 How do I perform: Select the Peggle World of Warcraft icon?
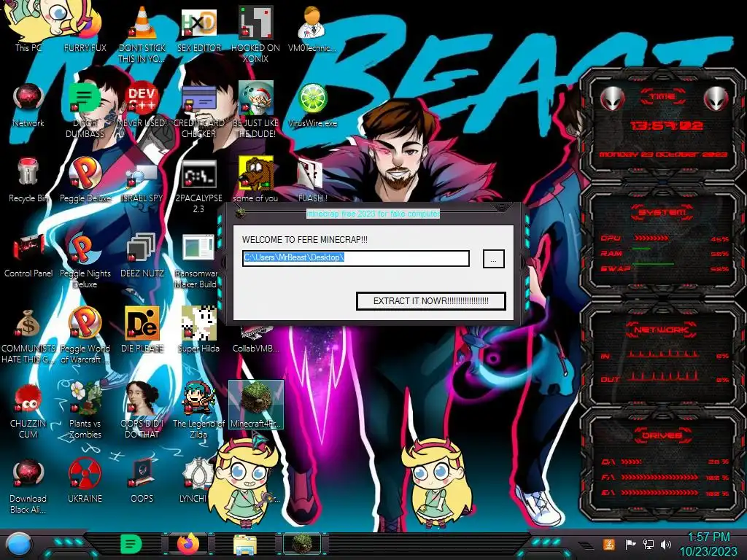point(85,335)
